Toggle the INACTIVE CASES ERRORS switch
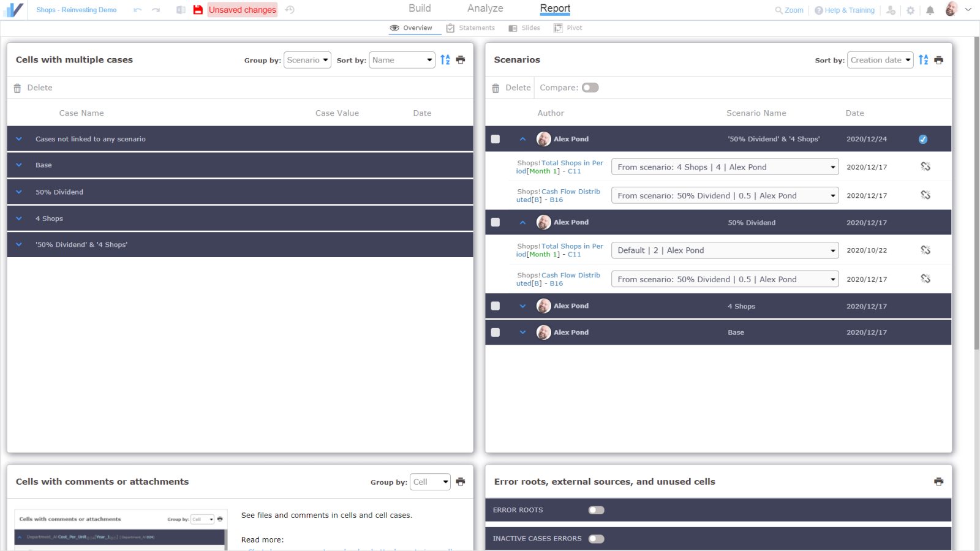The image size is (980, 551). pos(597,539)
